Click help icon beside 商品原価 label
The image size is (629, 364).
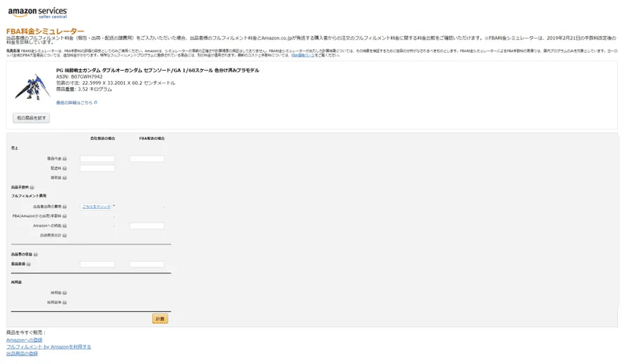28,264
